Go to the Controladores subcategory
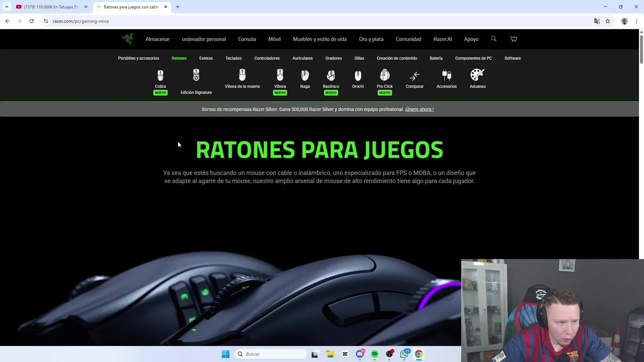 267,58
